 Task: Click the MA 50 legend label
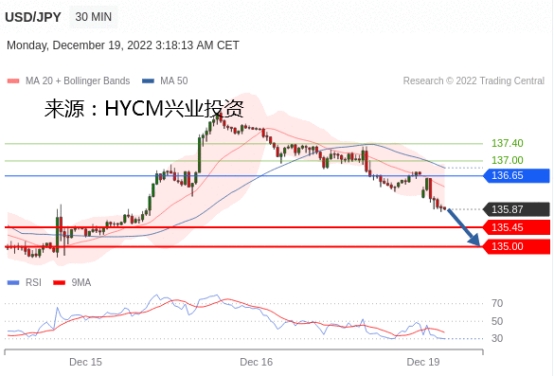click(174, 81)
